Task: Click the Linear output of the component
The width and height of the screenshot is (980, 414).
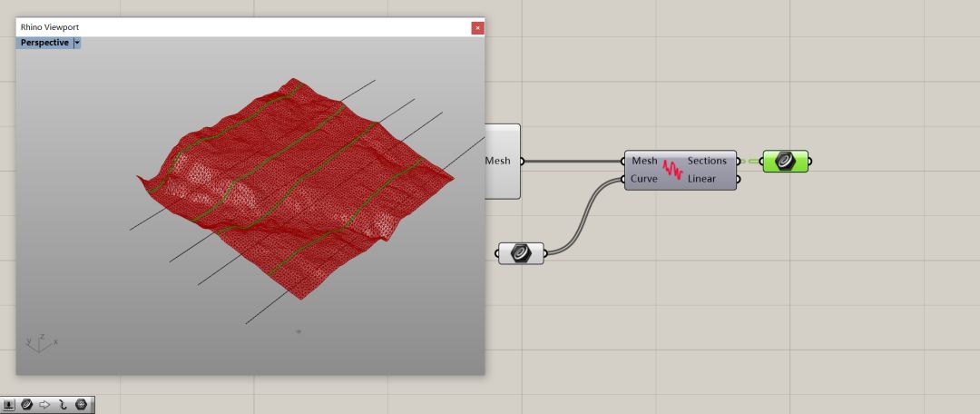Action: [x=701, y=179]
